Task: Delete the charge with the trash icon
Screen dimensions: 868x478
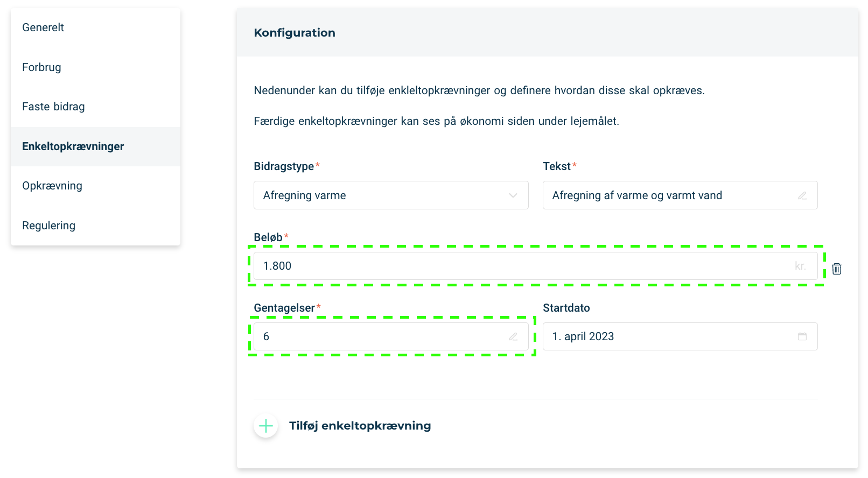Action: click(837, 269)
